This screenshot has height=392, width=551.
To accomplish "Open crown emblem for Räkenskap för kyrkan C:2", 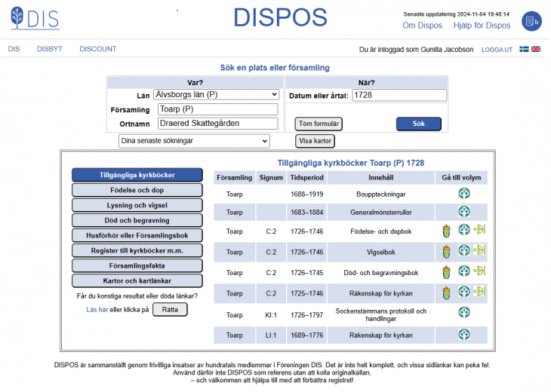I will pos(446,293).
